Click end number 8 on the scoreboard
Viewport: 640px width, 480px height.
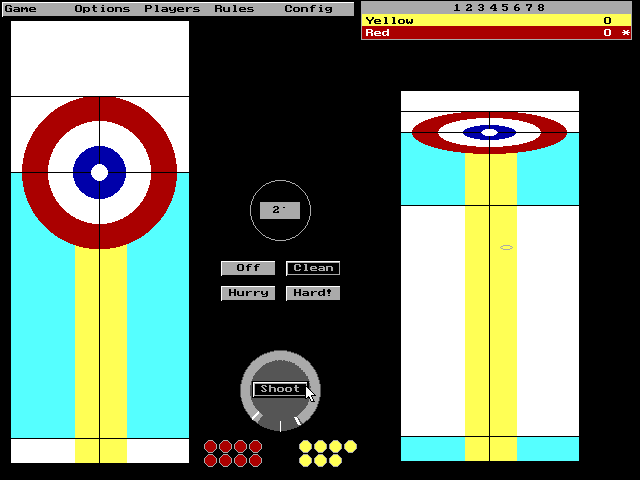tap(541, 8)
